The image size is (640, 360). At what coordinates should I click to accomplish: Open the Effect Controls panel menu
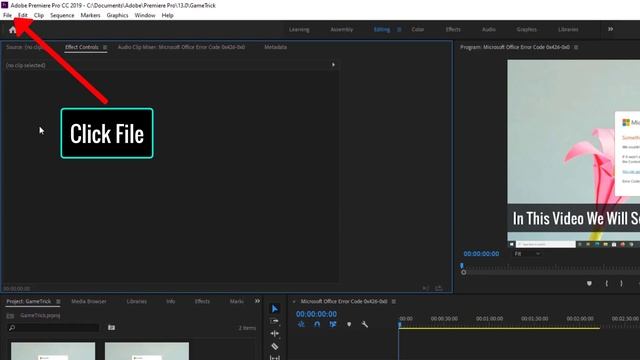(x=105, y=47)
